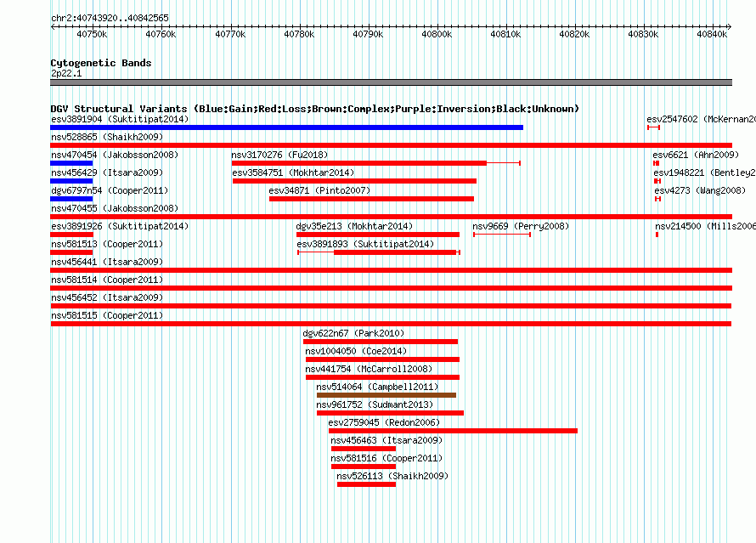Select esv6621 (Ahn2009) label
Viewport: 756px width, 543px height.
click(696, 155)
